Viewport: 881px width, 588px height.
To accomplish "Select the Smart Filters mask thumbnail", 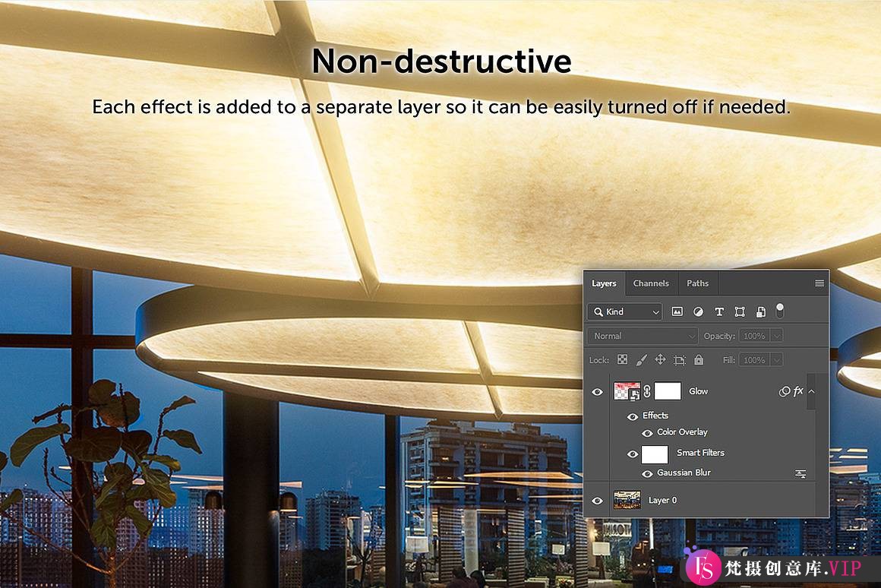I will [x=655, y=454].
